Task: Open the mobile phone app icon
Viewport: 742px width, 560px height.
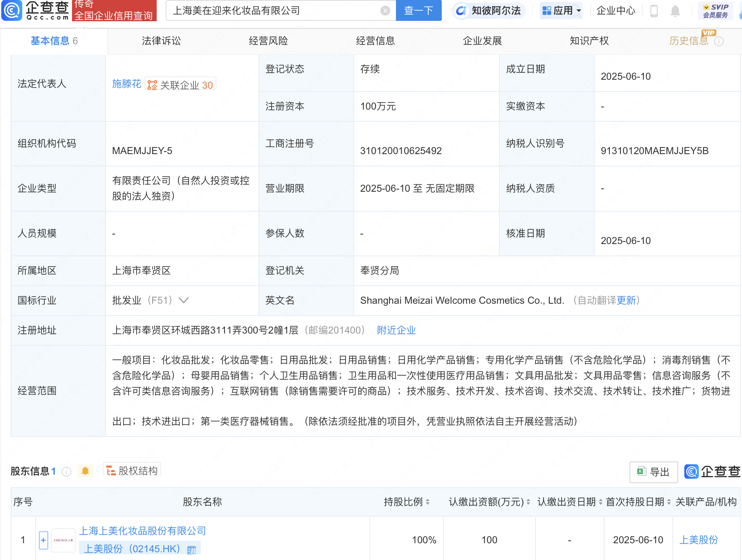Action: tap(654, 11)
